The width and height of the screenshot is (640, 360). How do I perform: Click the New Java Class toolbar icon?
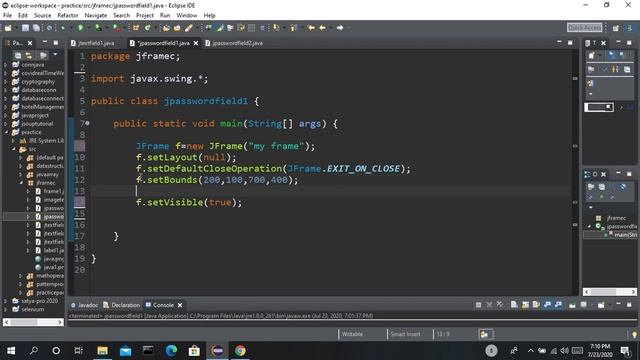(x=147, y=28)
